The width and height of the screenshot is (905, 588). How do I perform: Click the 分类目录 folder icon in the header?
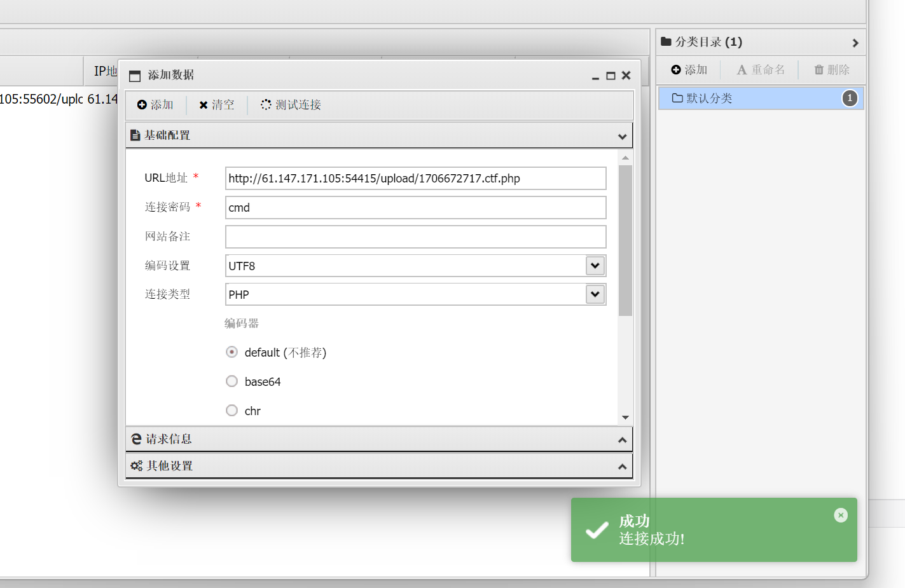coord(666,41)
